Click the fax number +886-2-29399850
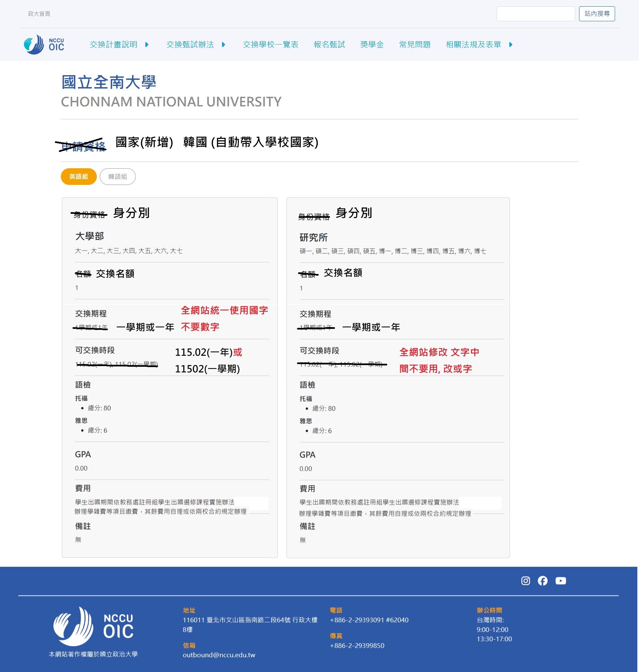The height and width of the screenshot is (672, 639). coord(357,645)
